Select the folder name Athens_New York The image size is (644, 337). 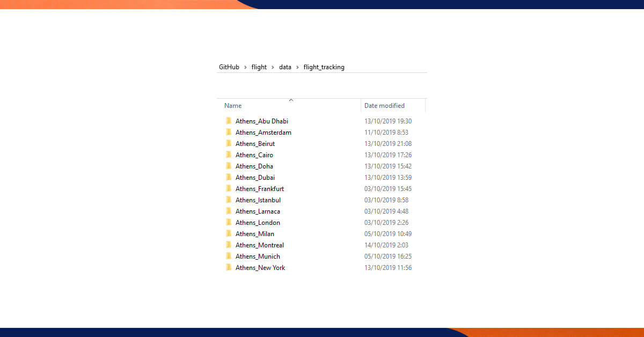[260, 268]
